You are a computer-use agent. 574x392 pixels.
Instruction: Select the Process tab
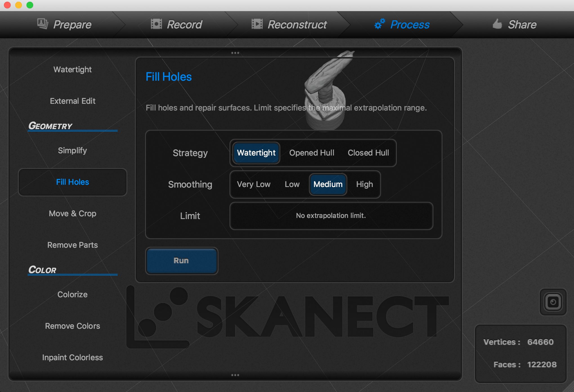click(402, 24)
